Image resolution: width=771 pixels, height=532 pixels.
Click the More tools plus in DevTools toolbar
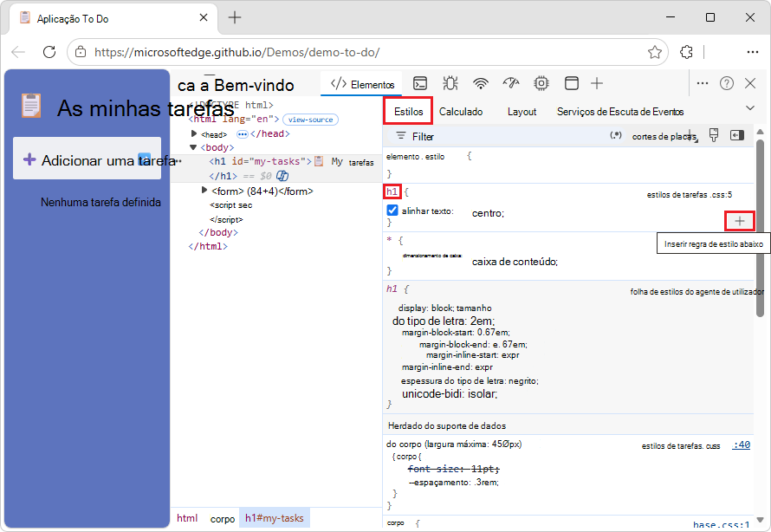coord(597,83)
